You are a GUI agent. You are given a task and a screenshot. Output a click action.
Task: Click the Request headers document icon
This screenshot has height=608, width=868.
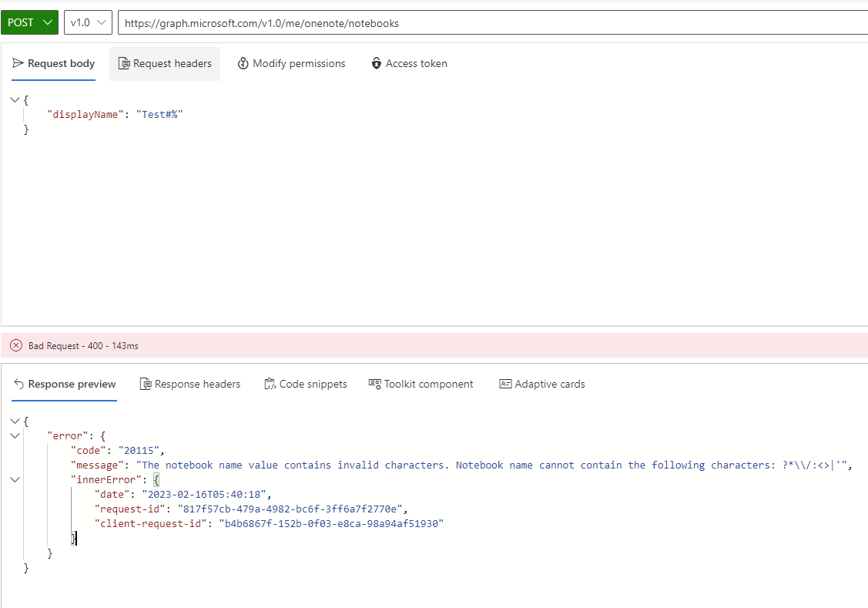click(x=126, y=63)
